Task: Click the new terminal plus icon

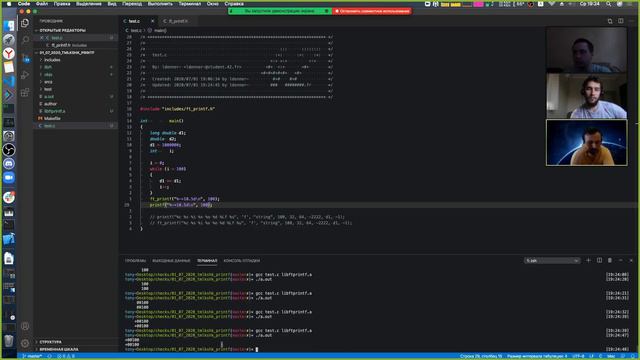Action: tap(588, 260)
